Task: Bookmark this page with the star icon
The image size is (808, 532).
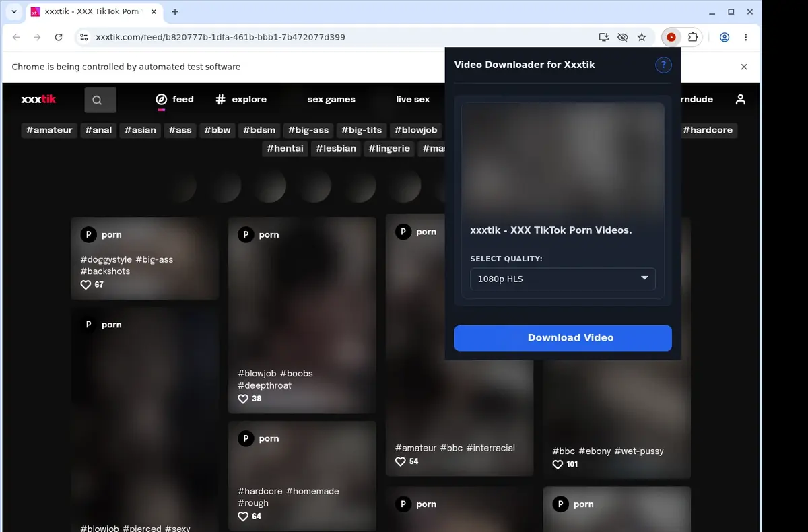Action: [642, 38]
